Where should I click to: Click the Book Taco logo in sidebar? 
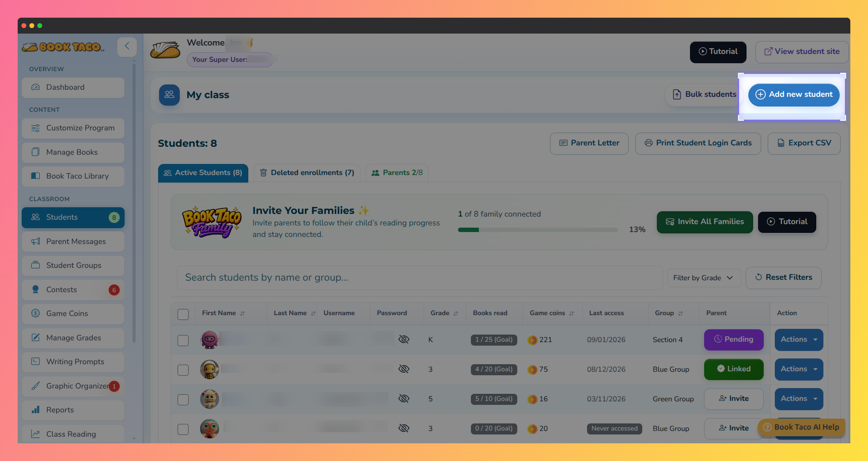coord(63,47)
